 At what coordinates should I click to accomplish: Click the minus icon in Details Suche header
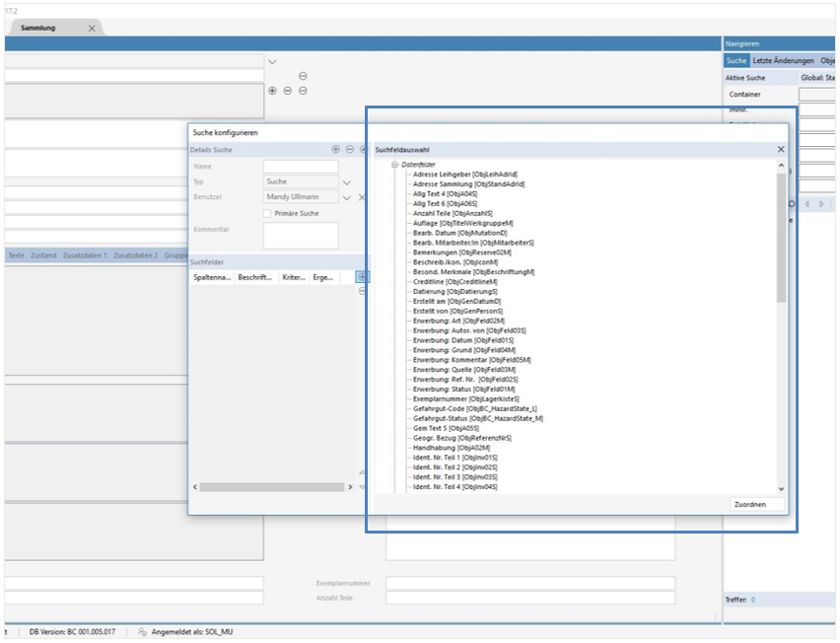tap(349, 149)
